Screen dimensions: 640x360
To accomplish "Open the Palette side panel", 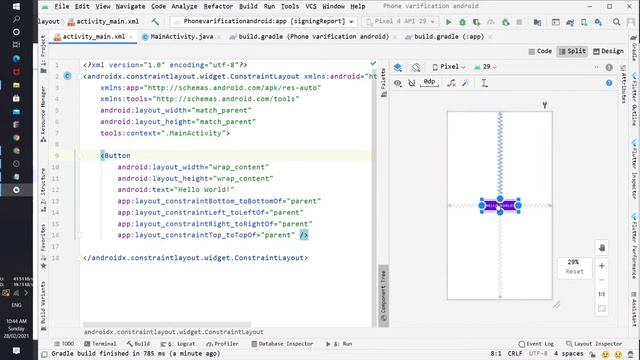I will pos(384,82).
